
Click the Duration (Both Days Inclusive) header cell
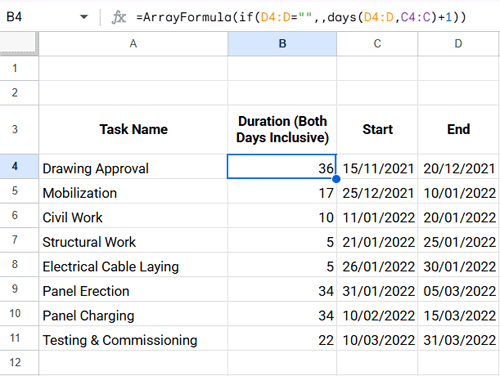[x=282, y=129]
